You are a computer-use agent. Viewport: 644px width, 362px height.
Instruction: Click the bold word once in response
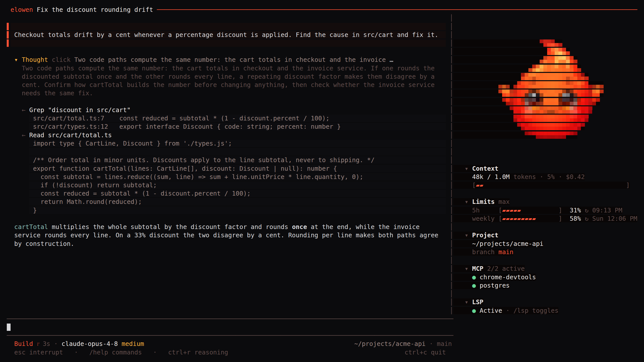[x=299, y=227]
